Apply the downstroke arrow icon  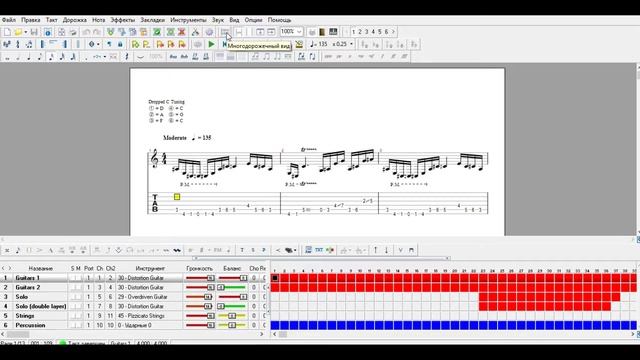click(x=387, y=250)
